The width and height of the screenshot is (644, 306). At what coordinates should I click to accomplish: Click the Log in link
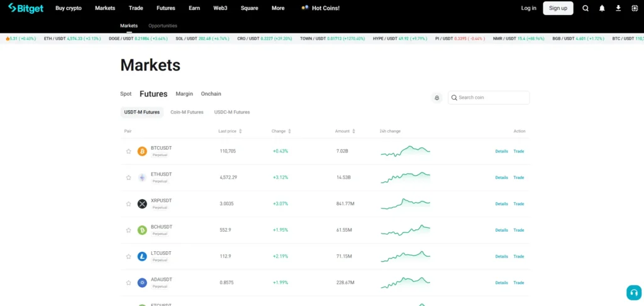click(528, 8)
